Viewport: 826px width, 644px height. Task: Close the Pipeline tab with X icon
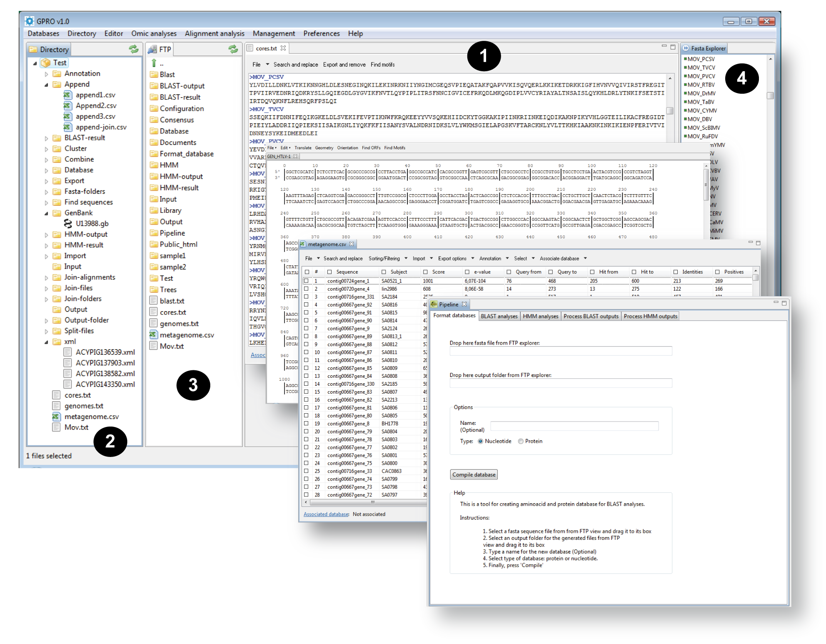464,305
